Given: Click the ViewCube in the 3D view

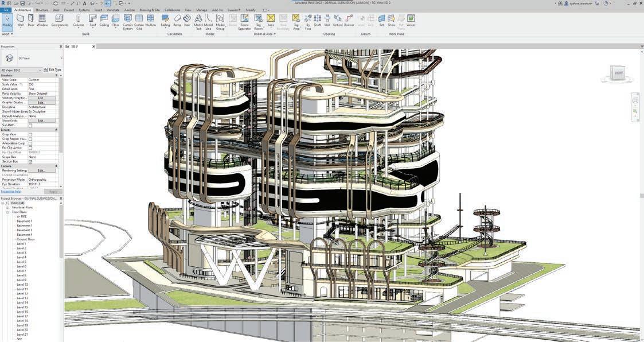Looking at the screenshot, I should 617,74.
